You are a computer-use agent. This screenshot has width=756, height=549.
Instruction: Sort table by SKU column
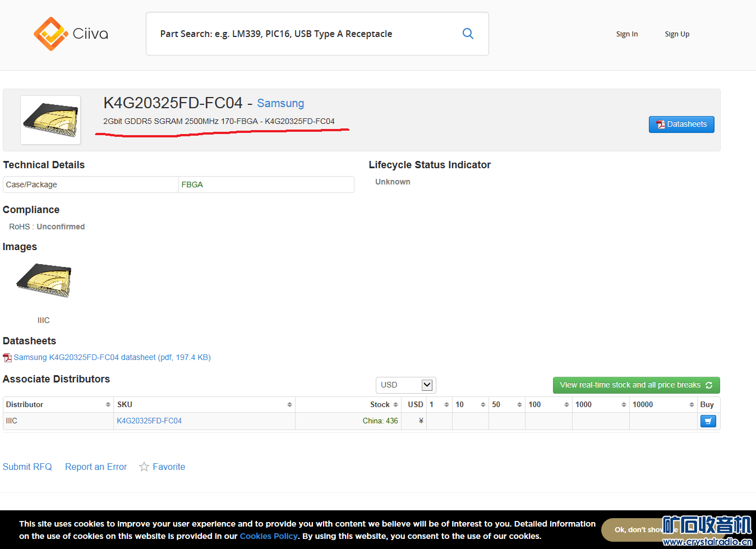pyautogui.click(x=204, y=404)
